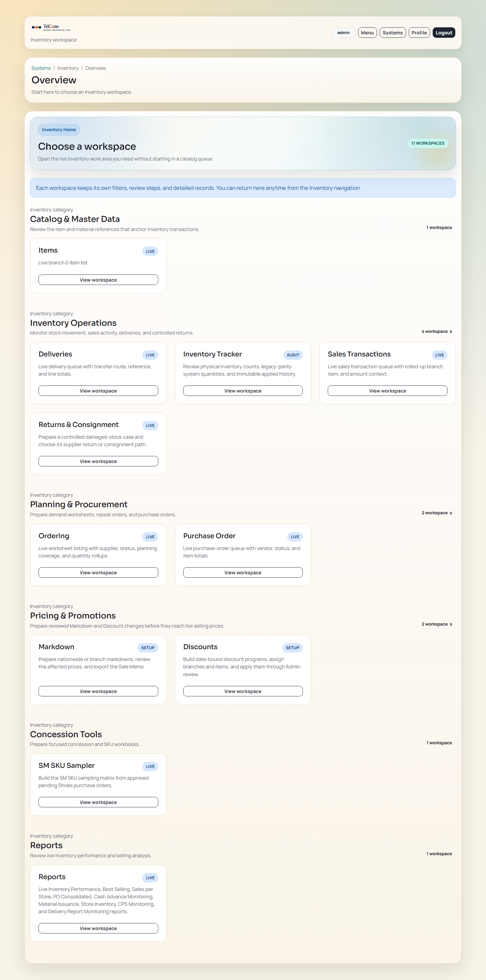Open the Systems header button
Screen dimensions: 486x980
click(x=392, y=33)
